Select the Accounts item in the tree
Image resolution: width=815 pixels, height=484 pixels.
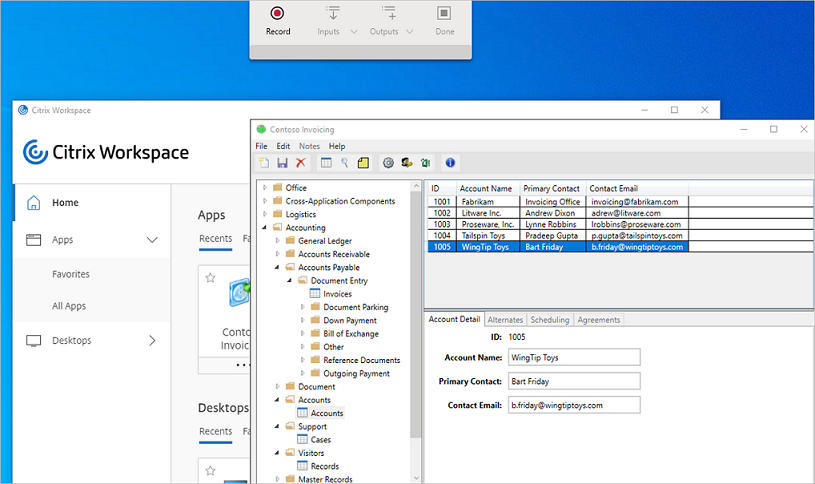pos(327,413)
